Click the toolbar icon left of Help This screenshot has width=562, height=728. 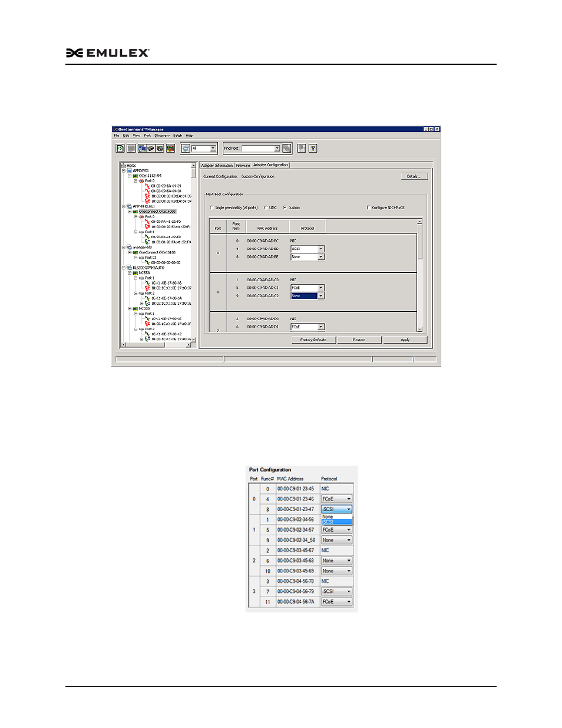[x=301, y=149]
